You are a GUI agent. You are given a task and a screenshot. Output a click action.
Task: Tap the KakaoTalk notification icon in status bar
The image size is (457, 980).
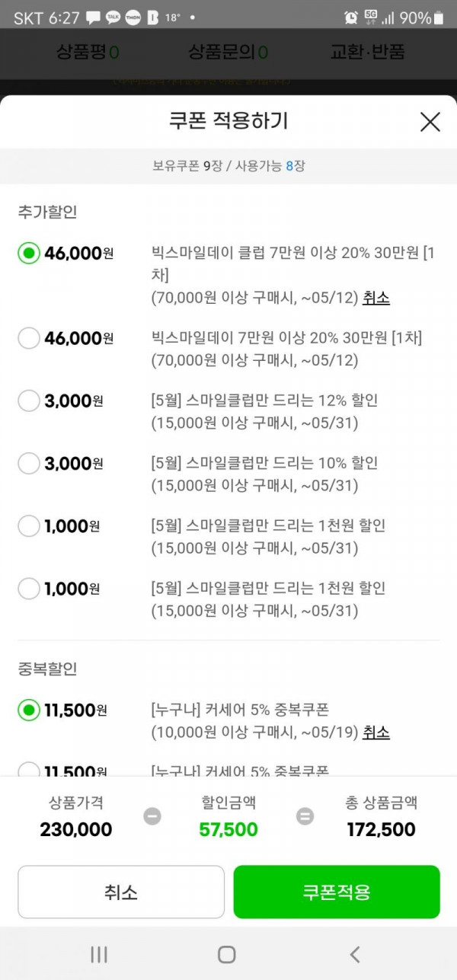click(x=113, y=18)
